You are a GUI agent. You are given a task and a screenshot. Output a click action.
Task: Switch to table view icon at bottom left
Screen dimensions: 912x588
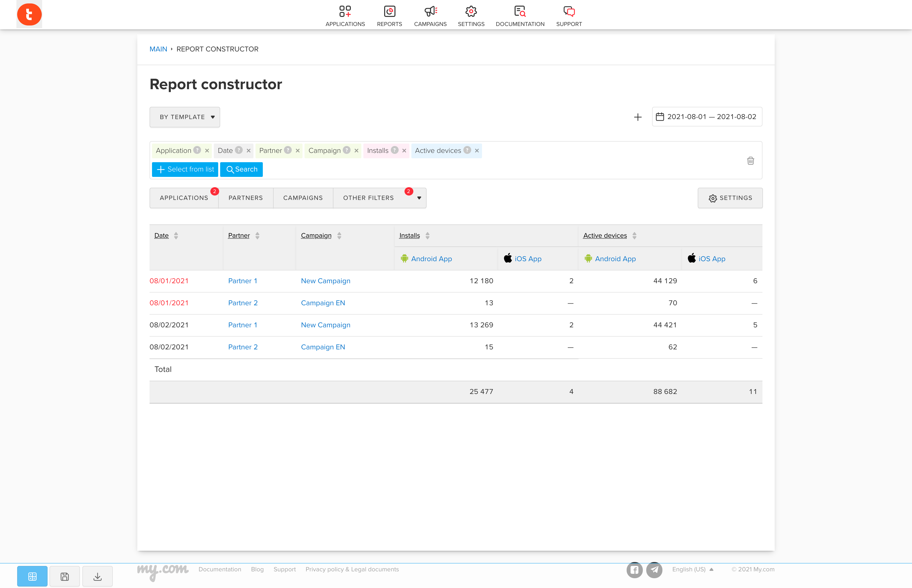click(x=32, y=576)
